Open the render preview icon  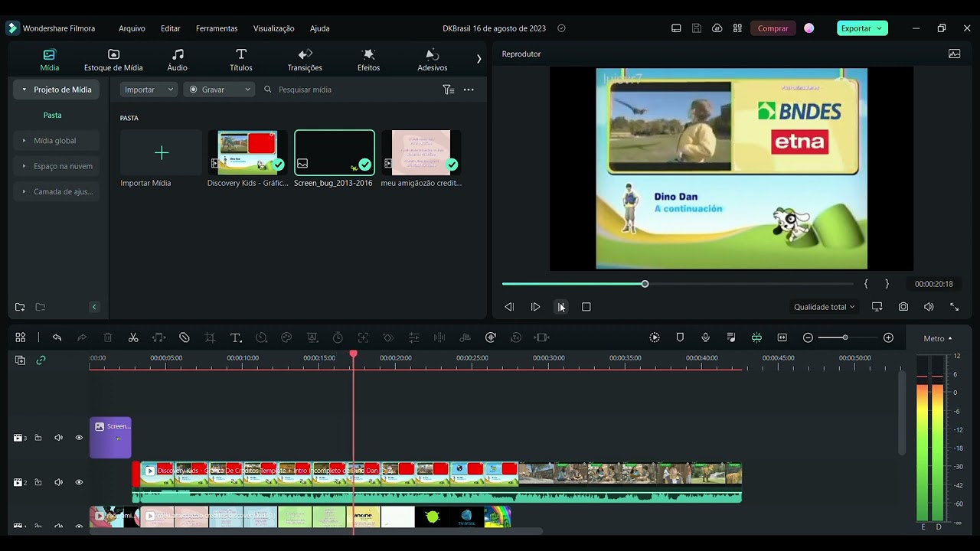(655, 337)
